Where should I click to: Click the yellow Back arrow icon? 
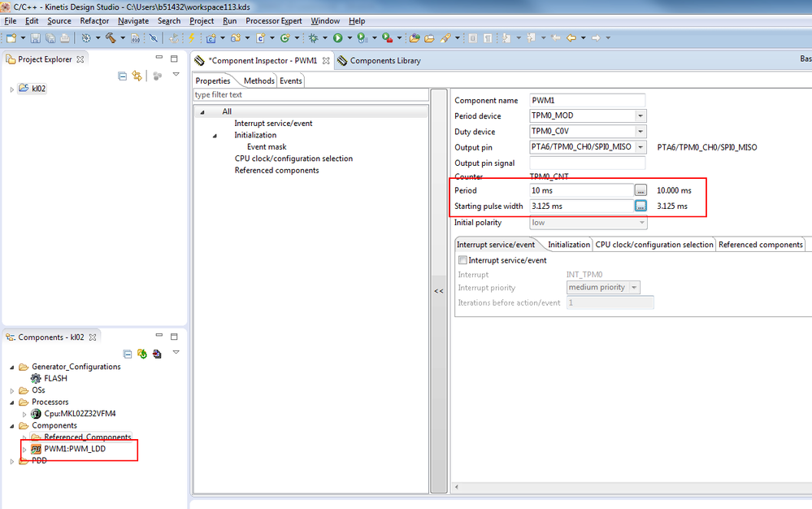point(571,37)
